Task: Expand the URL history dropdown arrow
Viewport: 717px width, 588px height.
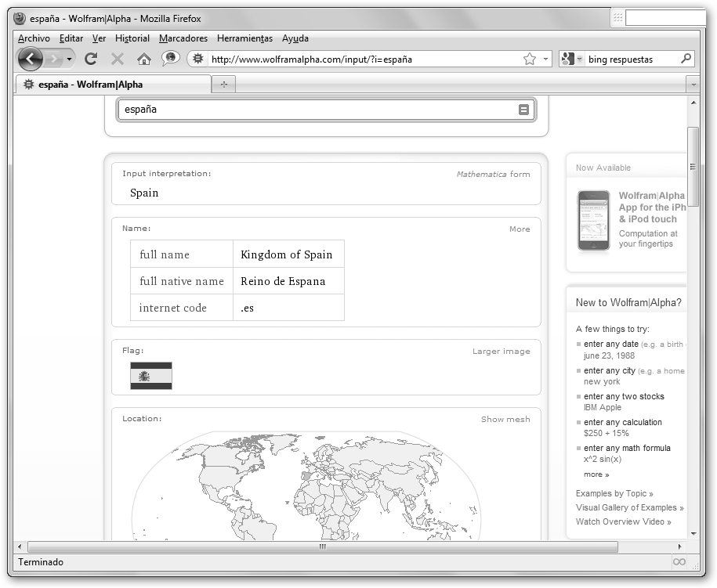Action: 545,59
